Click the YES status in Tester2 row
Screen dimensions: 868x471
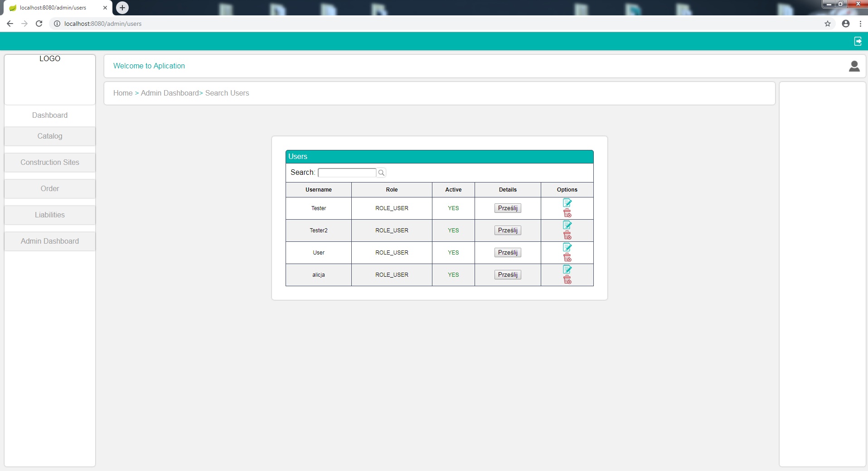pos(453,231)
